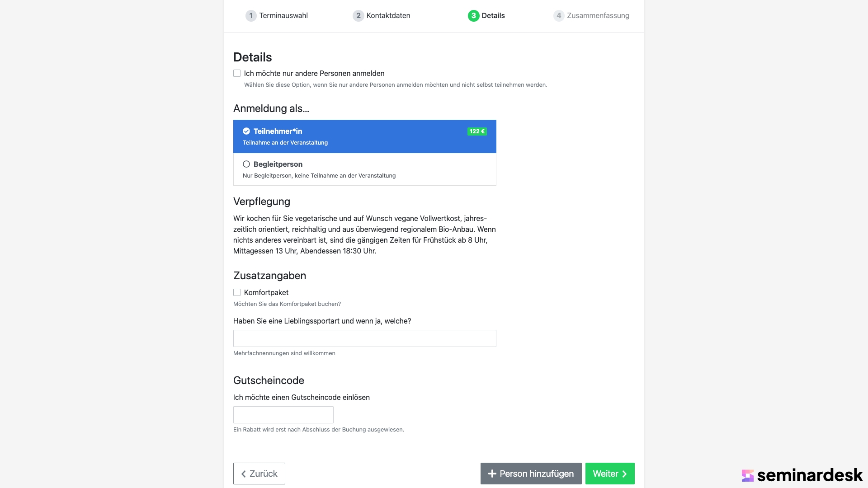Click the step 4 number circle
The image size is (868, 488).
[559, 16]
